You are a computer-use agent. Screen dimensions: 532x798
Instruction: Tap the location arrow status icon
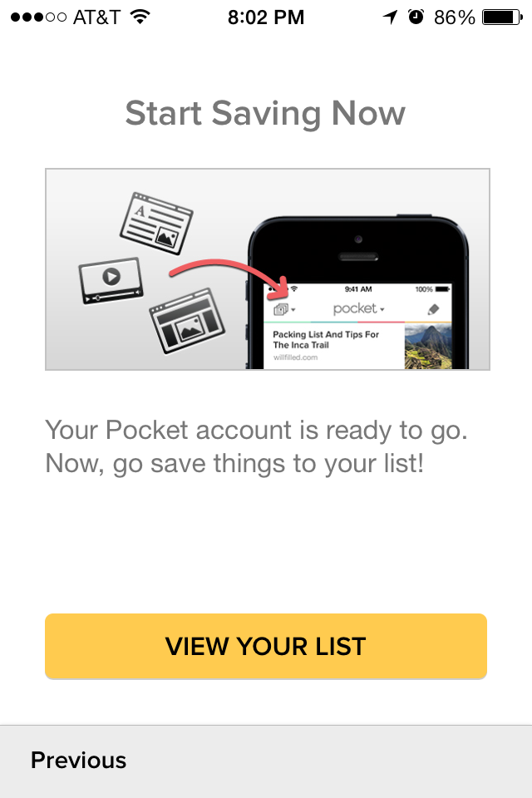click(x=390, y=17)
